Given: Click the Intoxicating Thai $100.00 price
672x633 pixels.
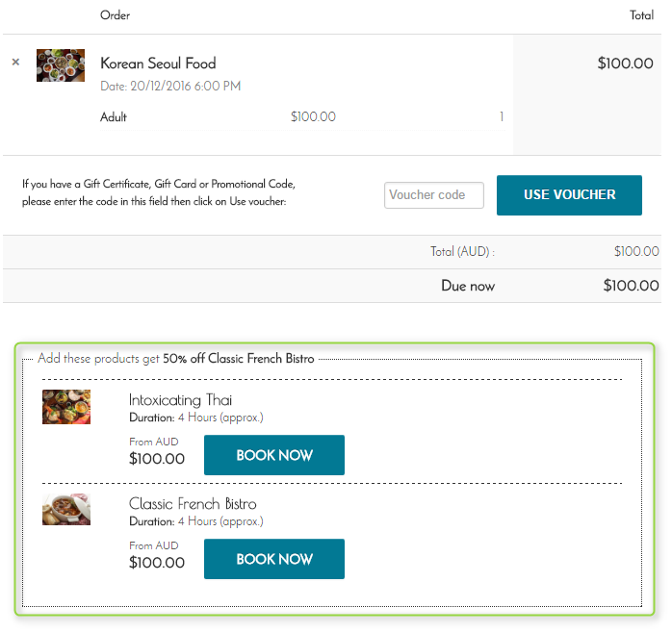Looking at the screenshot, I should [157, 459].
